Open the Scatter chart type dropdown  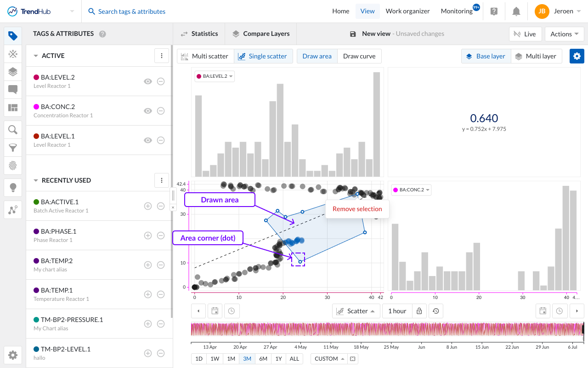[356, 311]
